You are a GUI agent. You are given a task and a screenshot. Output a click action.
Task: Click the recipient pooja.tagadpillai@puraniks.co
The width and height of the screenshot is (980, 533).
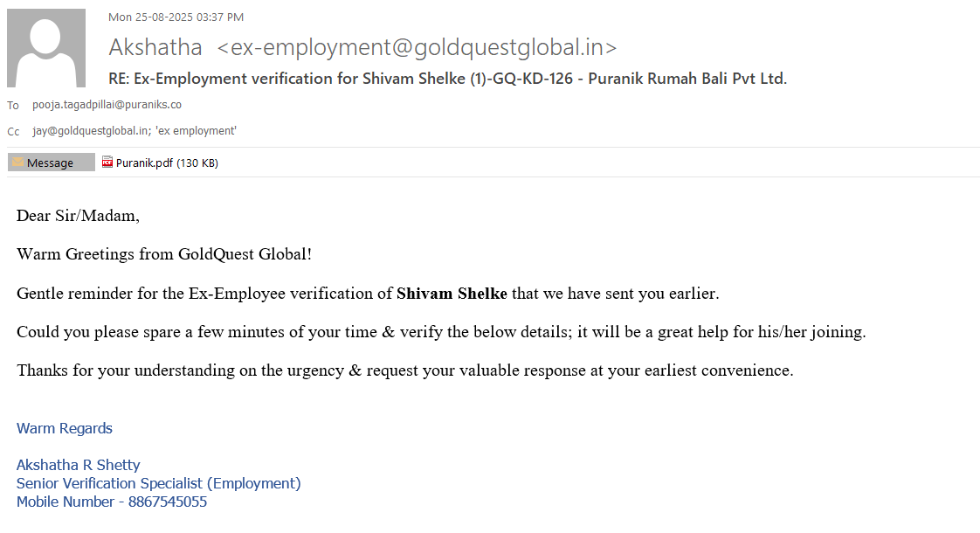click(x=107, y=105)
